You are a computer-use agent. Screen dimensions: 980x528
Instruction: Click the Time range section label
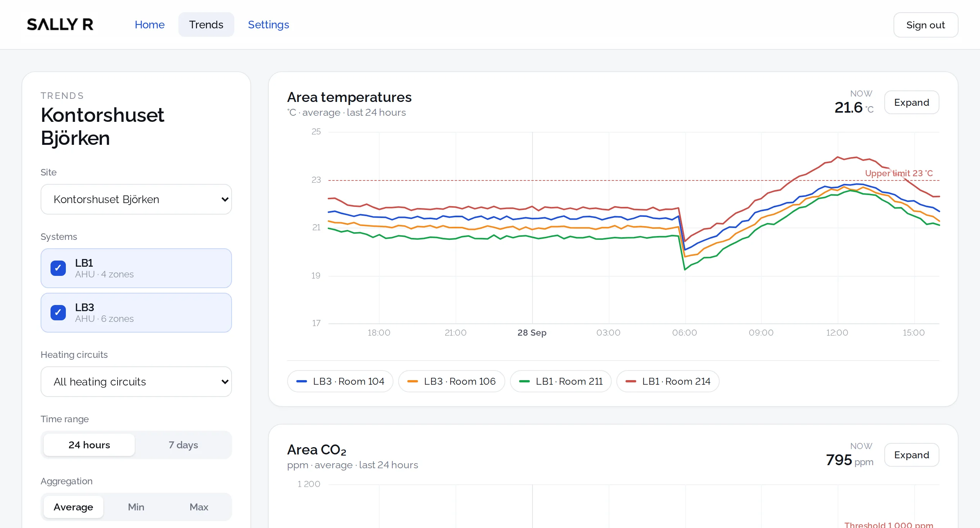click(65, 419)
